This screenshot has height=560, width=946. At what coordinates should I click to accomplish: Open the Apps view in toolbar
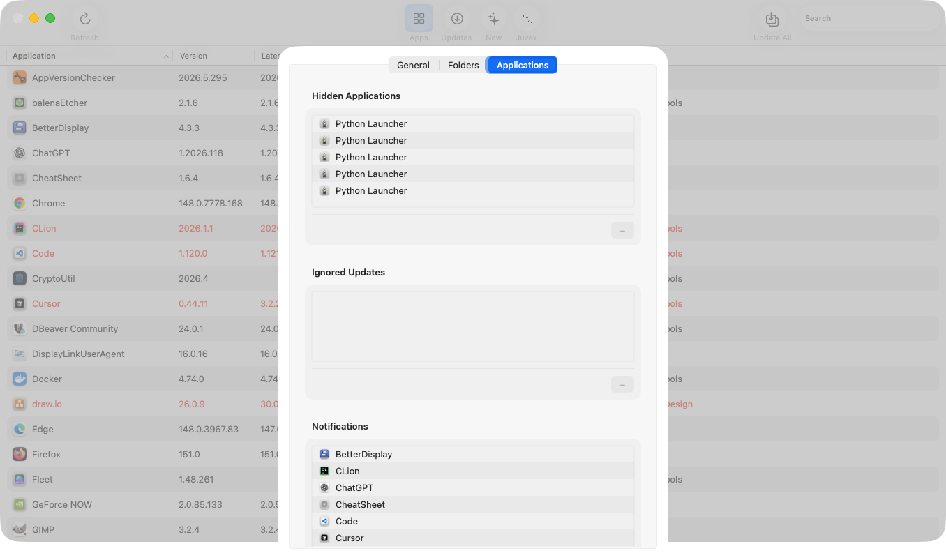[x=419, y=19]
